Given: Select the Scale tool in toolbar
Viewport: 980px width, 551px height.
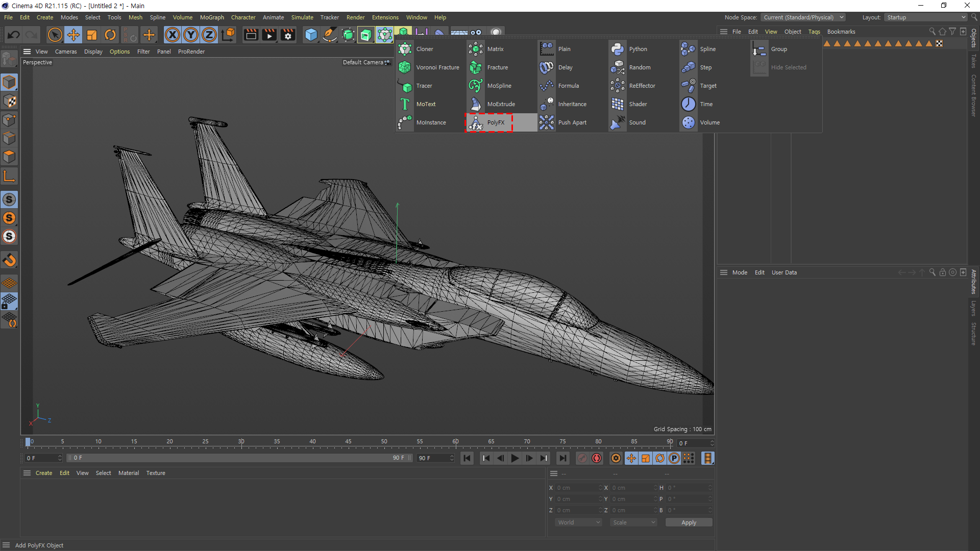Looking at the screenshot, I should 92,35.
